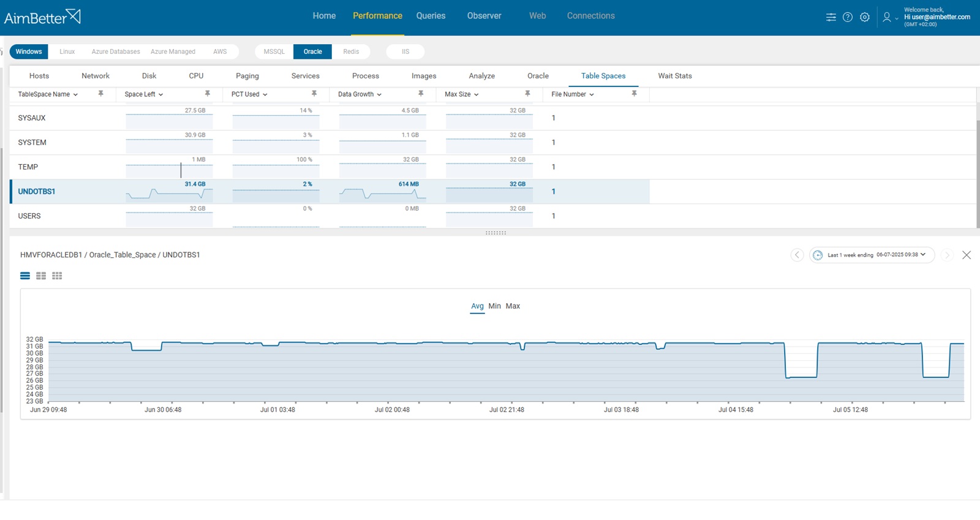Click the clock icon in time range selector
The width and height of the screenshot is (980, 520).
click(x=818, y=255)
